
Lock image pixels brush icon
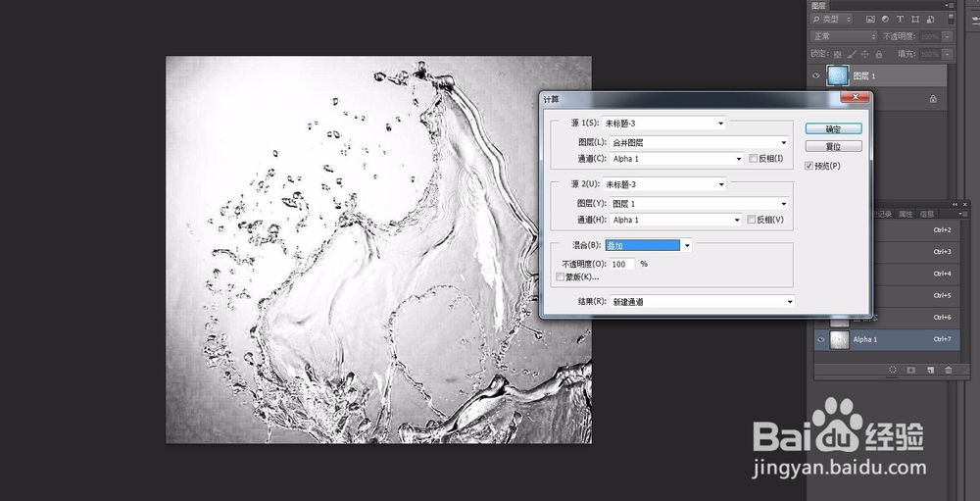pos(852,55)
